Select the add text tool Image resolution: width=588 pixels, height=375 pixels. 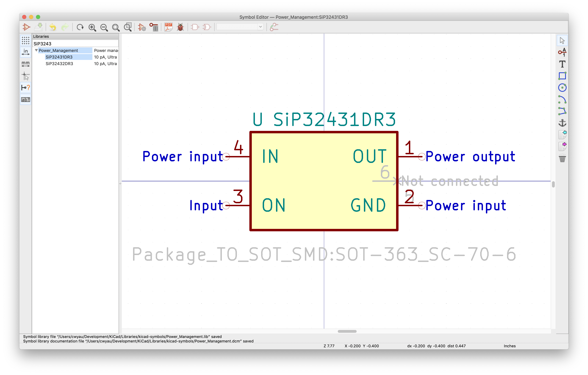[x=562, y=64]
